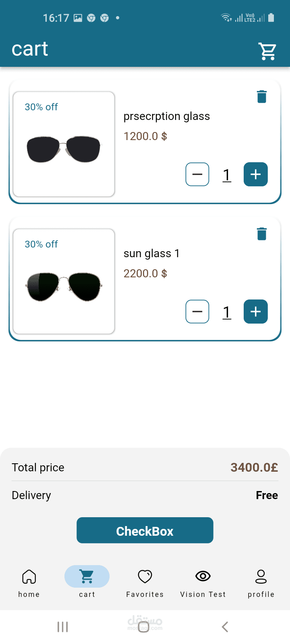Tap the sun glass 1 quantity number

(227, 312)
